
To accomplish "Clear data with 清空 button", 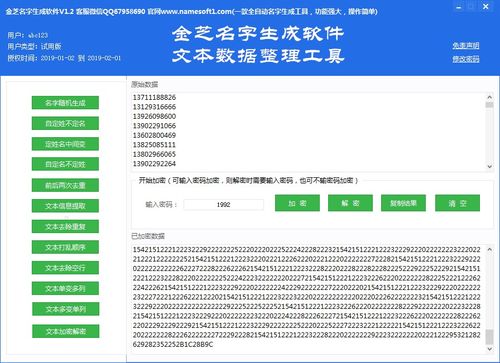I will pos(457,203).
